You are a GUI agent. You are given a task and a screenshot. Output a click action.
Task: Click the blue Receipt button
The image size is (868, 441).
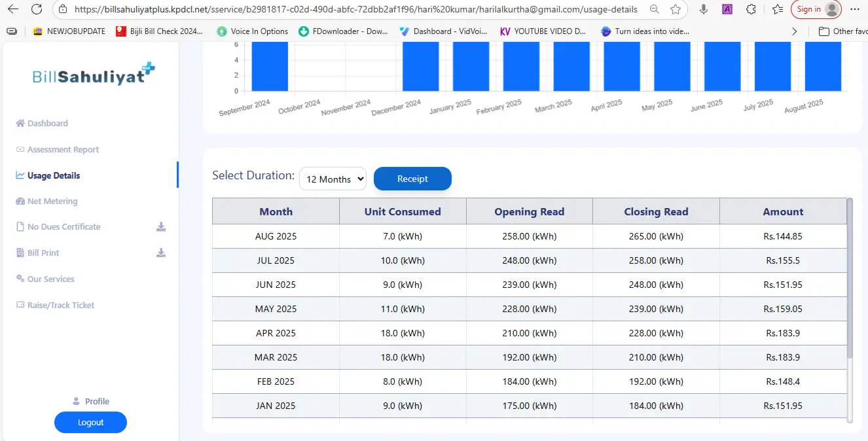(x=412, y=179)
